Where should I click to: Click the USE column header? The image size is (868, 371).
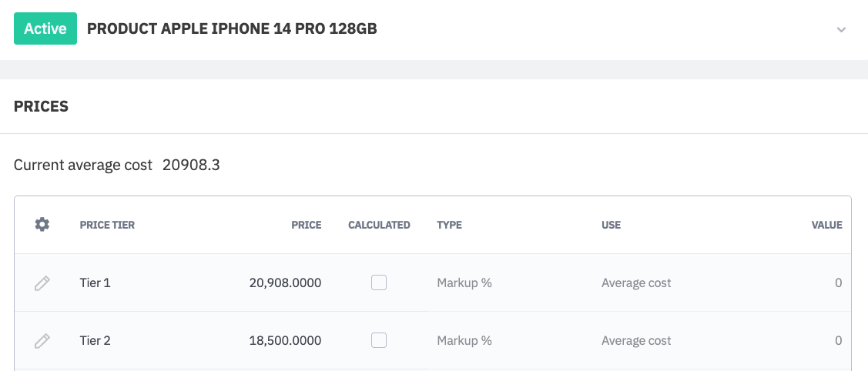click(x=611, y=226)
